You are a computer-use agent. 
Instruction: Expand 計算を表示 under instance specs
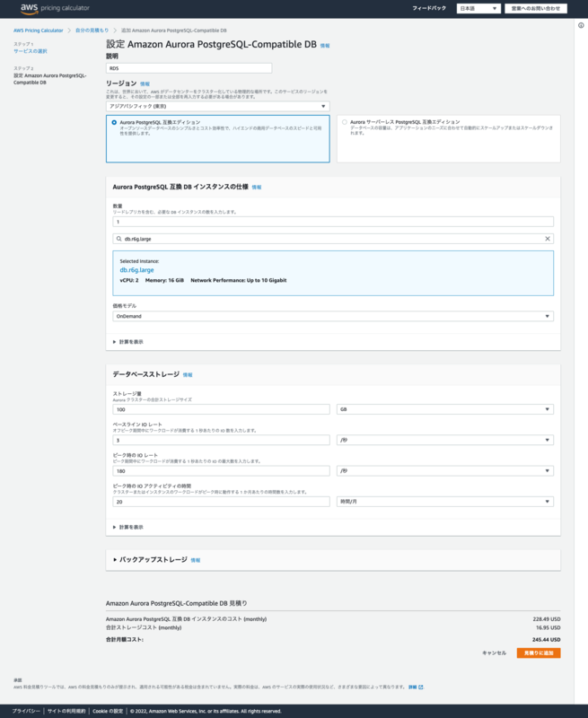point(128,342)
